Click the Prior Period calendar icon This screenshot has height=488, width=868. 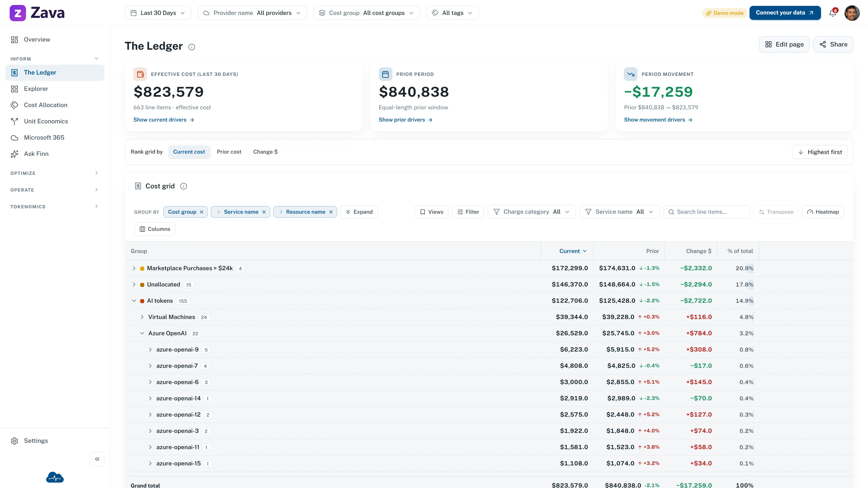click(385, 74)
